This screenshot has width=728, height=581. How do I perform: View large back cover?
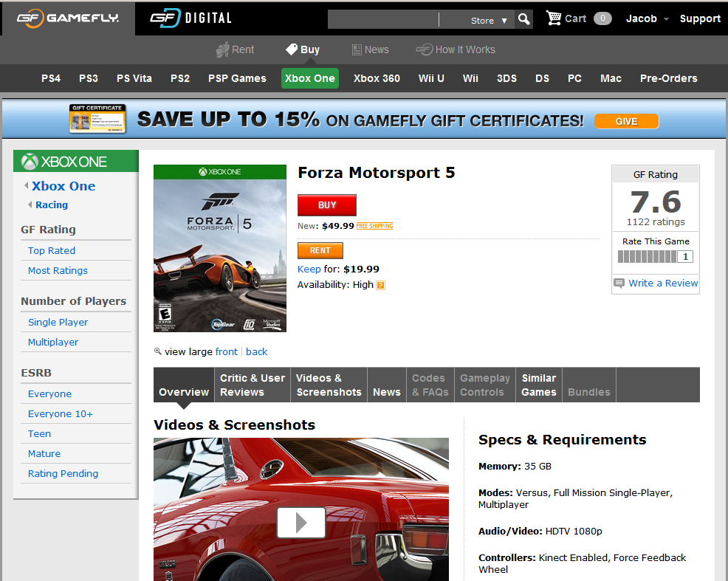[x=257, y=351]
